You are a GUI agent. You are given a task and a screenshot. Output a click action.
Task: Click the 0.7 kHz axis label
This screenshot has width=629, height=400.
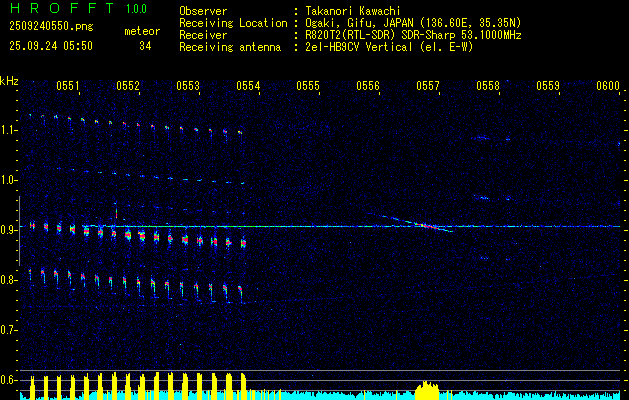[7, 330]
